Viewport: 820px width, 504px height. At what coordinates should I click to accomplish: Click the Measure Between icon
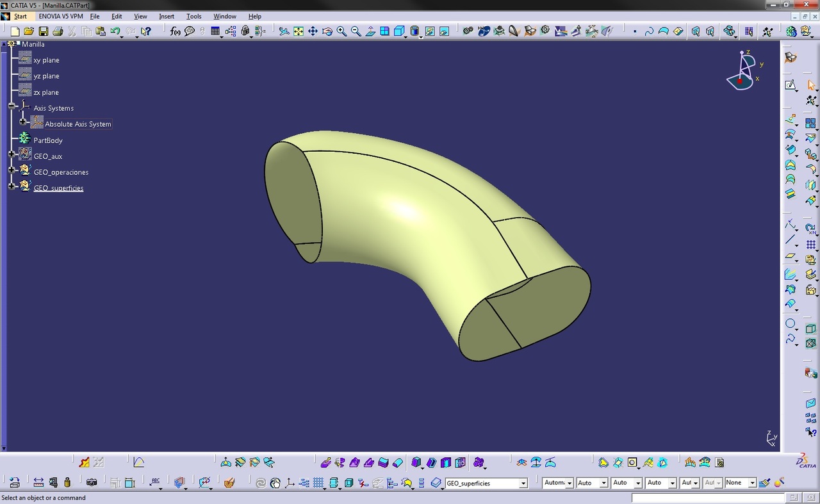38,482
